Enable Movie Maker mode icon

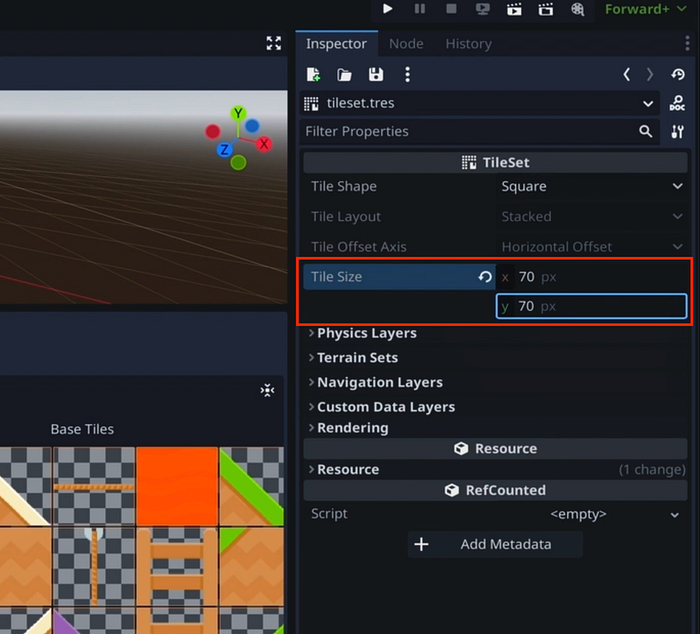click(x=577, y=9)
